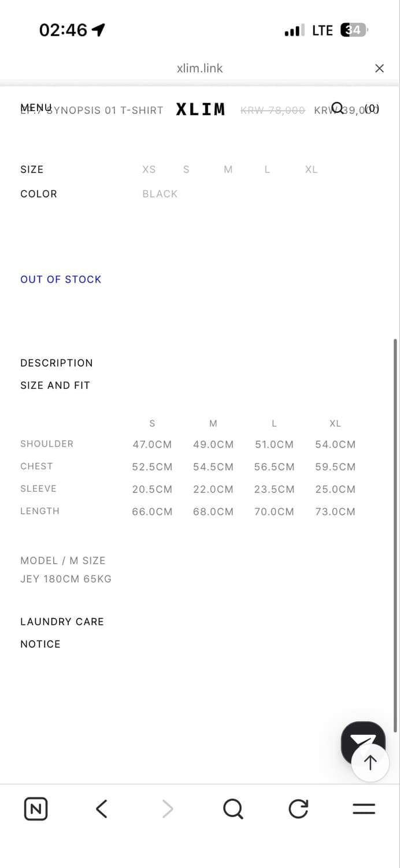Expand the LAUNDRY CARE section
Viewport: 400px width, 868px height.
pyautogui.click(x=62, y=621)
